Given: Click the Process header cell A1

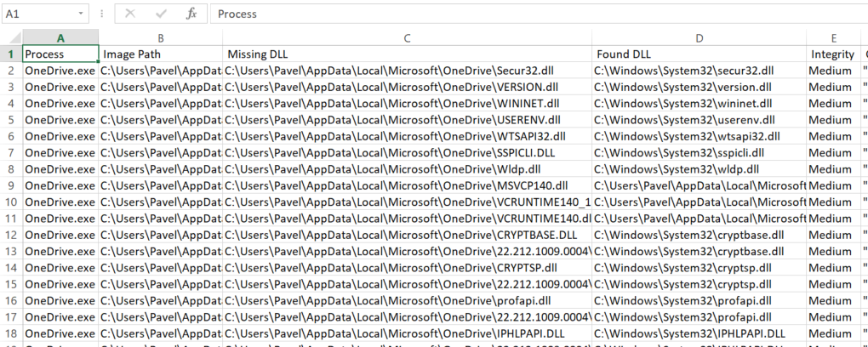Looking at the screenshot, I should [x=61, y=54].
